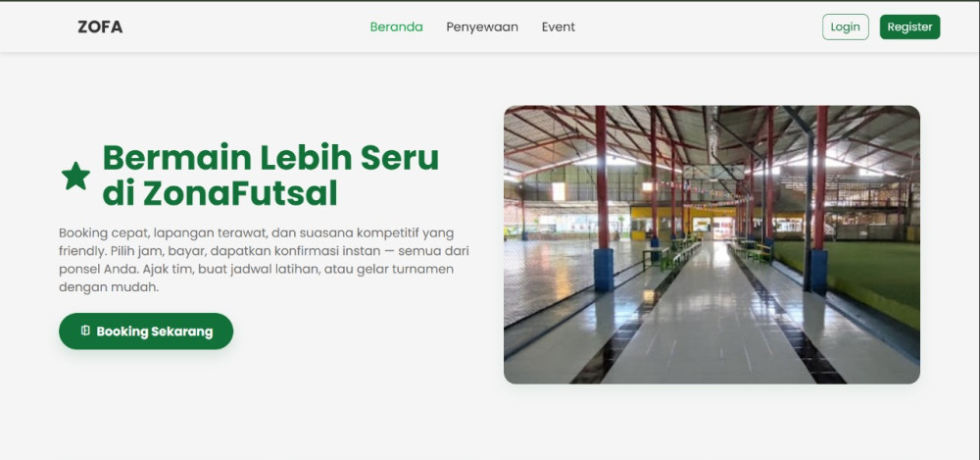The height and width of the screenshot is (460, 980).
Task: Click the text 'dengan mudah.' in the description
Action: click(x=109, y=287)
